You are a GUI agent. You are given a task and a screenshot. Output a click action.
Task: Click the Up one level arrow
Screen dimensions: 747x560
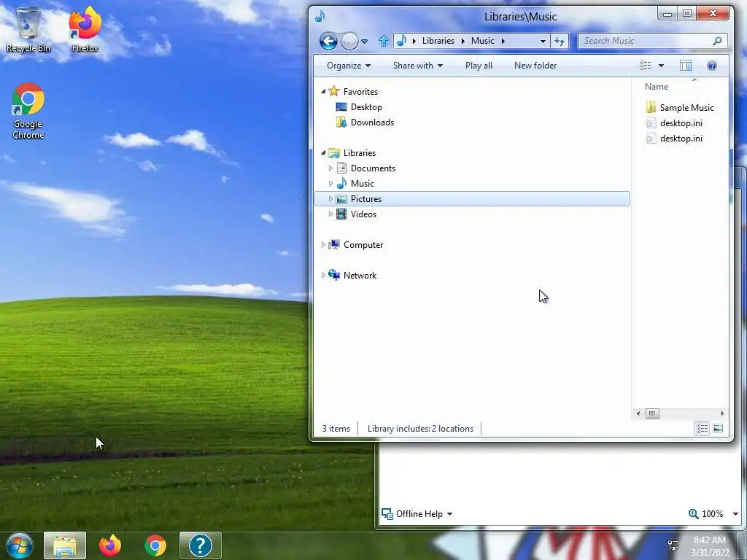click(384, 41)
